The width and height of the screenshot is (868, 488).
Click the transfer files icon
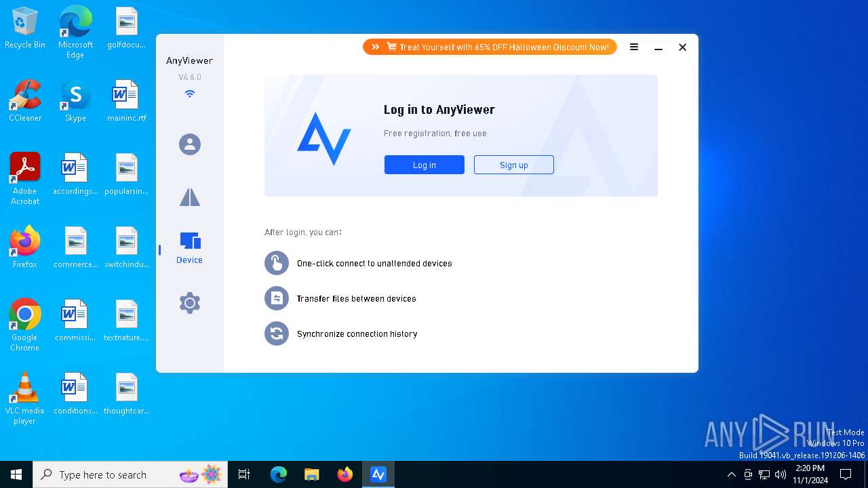point(277,298)
